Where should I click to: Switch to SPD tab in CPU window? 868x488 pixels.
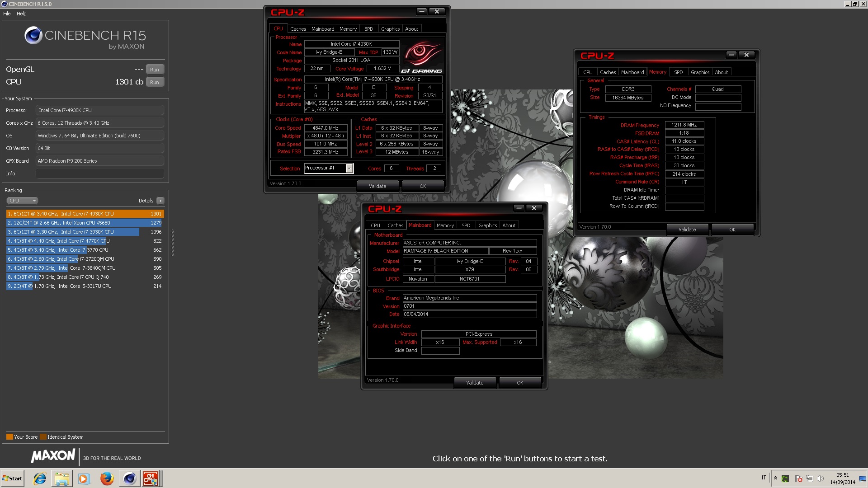click(x=369, y=29)
